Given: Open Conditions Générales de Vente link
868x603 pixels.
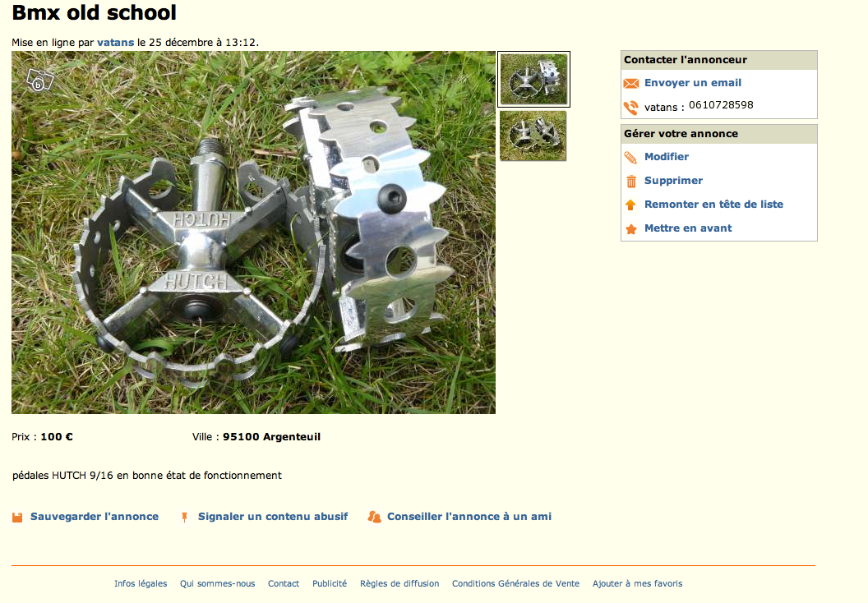Looking at the screenshot, I should pyautogui.click(x=515, y=583).
